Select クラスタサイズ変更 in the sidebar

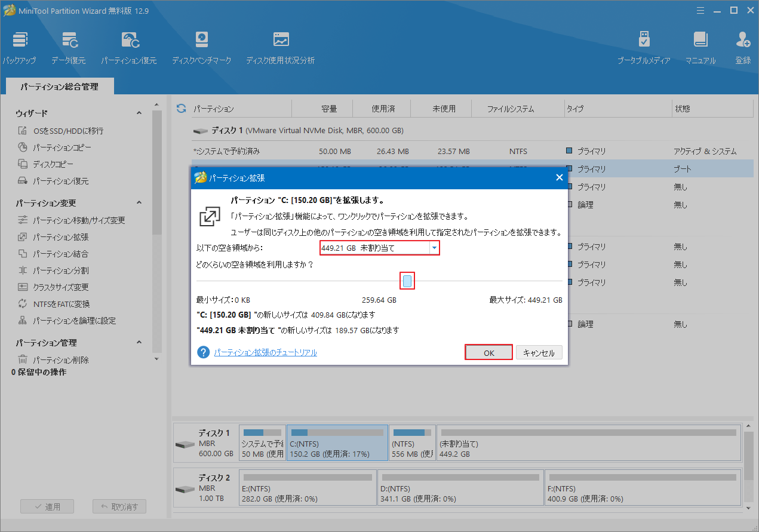(x=53, y=287)
